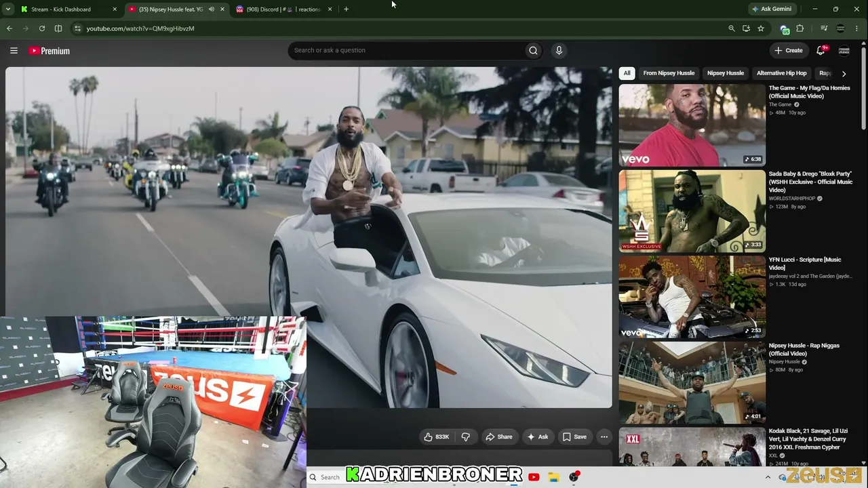Open the YouTube account avatar menu
The height and width of the screenshot is (488, 868).
click(x=844, y=50)
